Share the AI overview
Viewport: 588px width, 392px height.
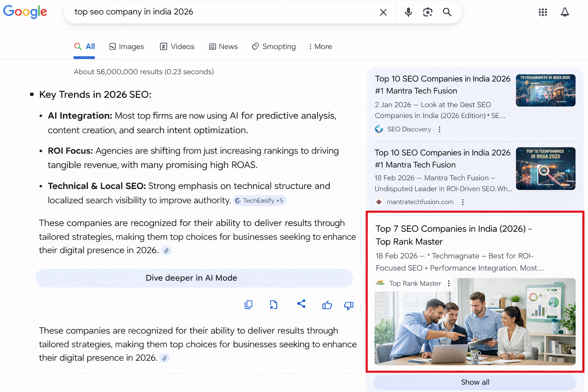pos(301,304)
